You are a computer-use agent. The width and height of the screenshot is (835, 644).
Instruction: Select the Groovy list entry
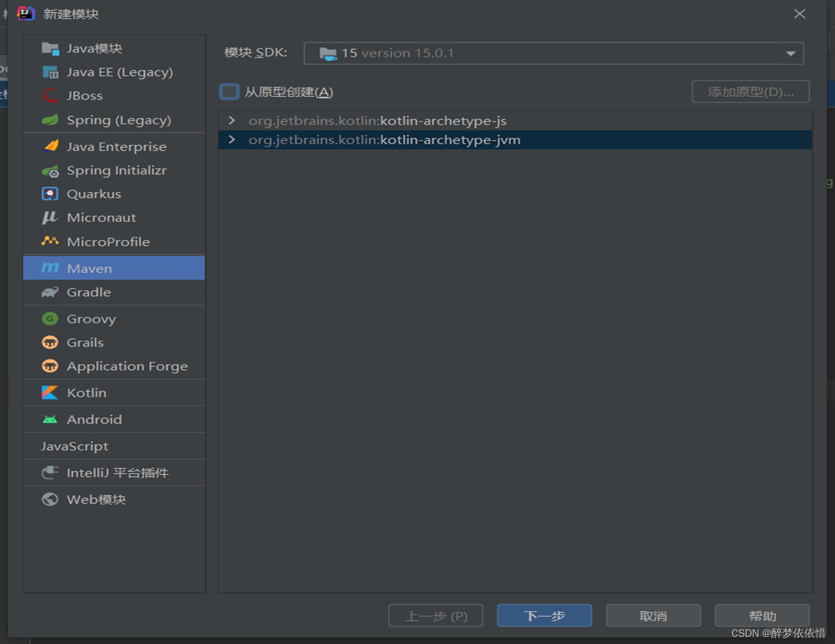(x=114, y=319)
